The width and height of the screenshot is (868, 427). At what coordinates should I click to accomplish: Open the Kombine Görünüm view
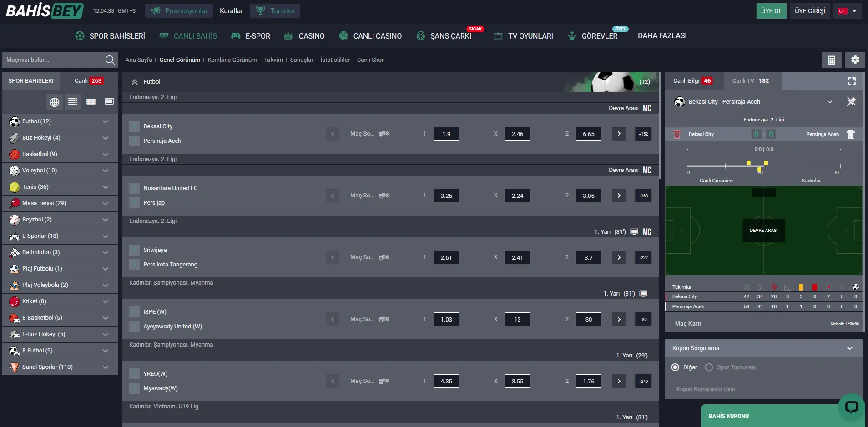point(232,60)
